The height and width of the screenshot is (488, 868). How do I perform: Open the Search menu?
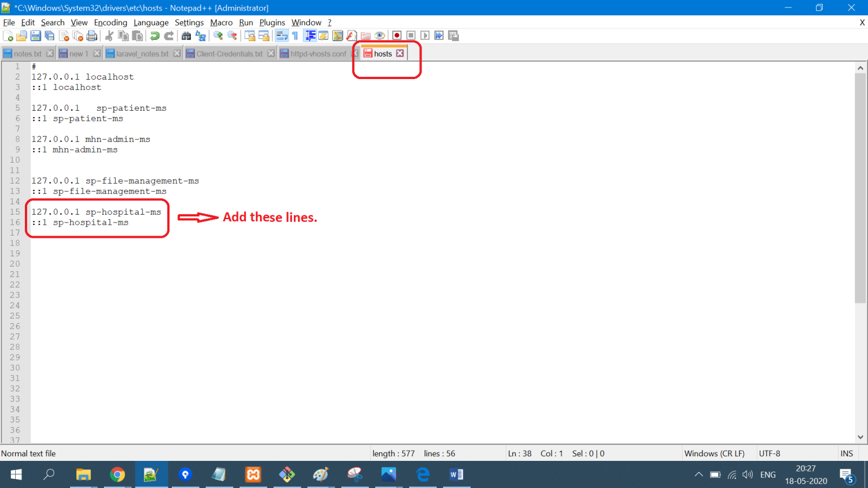[x=53, y=23]
